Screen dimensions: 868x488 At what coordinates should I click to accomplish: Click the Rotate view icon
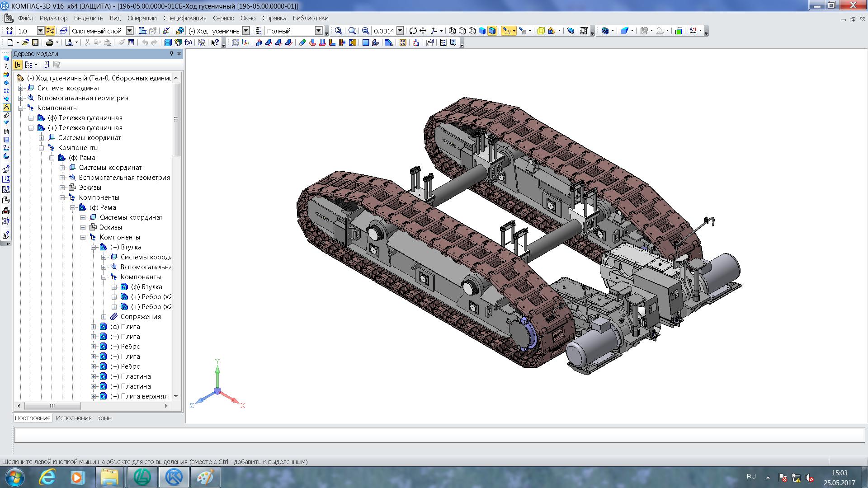[413, 31]
